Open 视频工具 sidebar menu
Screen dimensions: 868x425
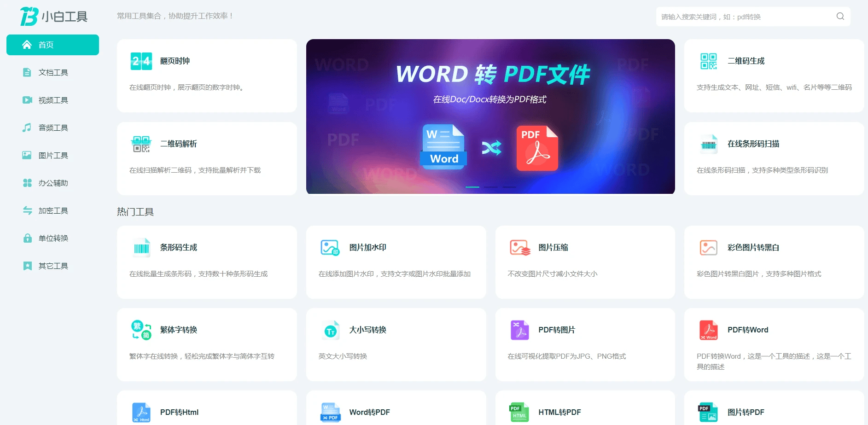(52, 100)
